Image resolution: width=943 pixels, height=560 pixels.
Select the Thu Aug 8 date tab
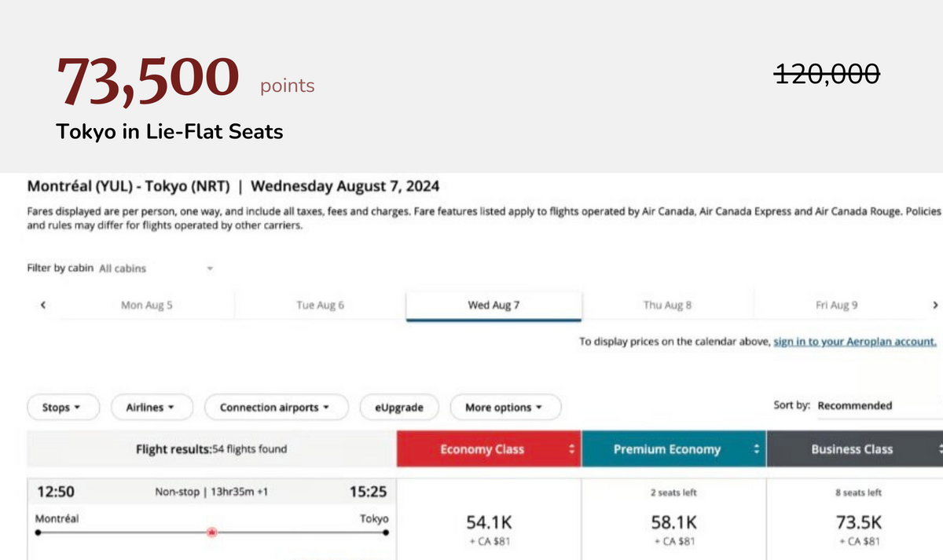[667, 306]
